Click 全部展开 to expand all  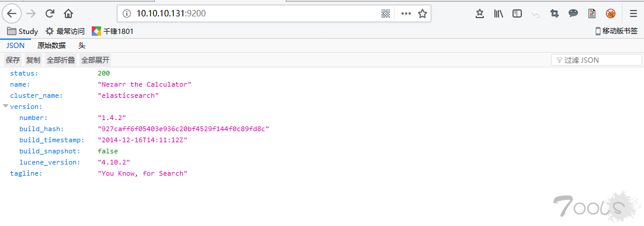pos(95,60)
